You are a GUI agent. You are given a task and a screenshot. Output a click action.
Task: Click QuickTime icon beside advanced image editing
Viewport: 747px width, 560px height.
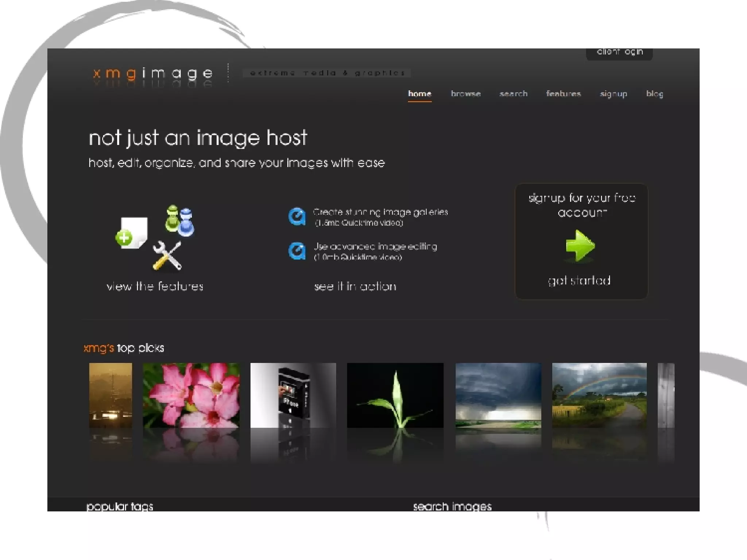pos(297,251)
